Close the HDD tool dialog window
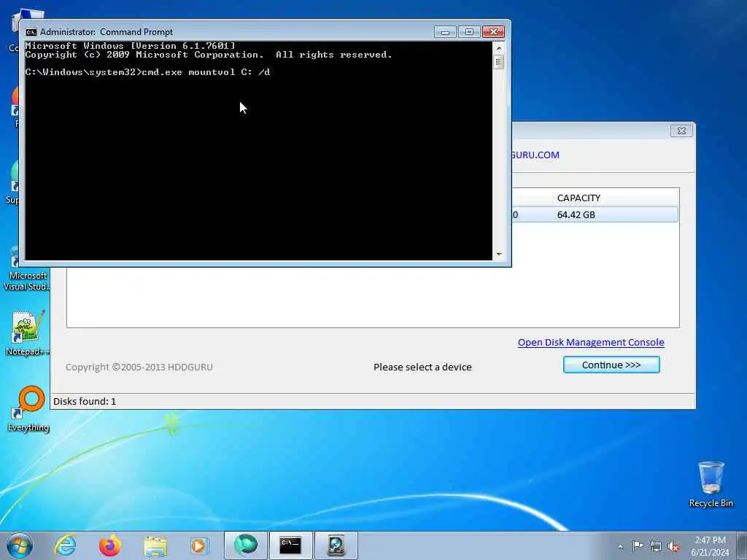Viewport: 747px width, 560px height. [682, 131]
